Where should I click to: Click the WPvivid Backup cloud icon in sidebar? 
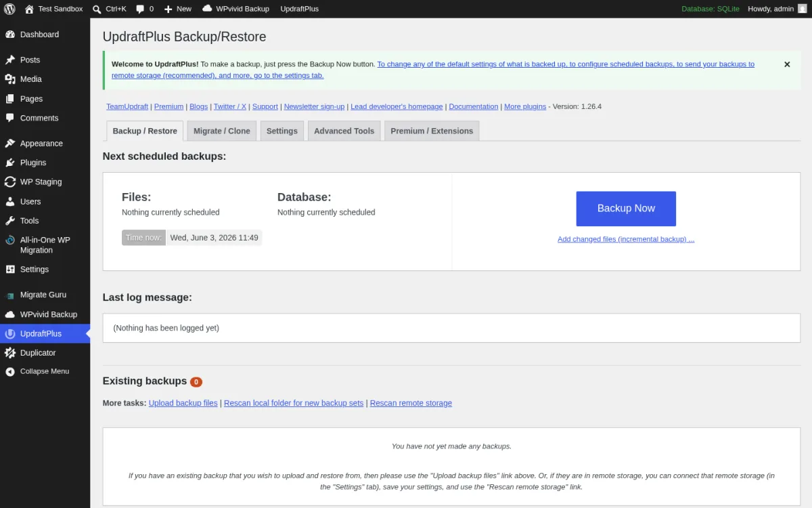point(10,314)
